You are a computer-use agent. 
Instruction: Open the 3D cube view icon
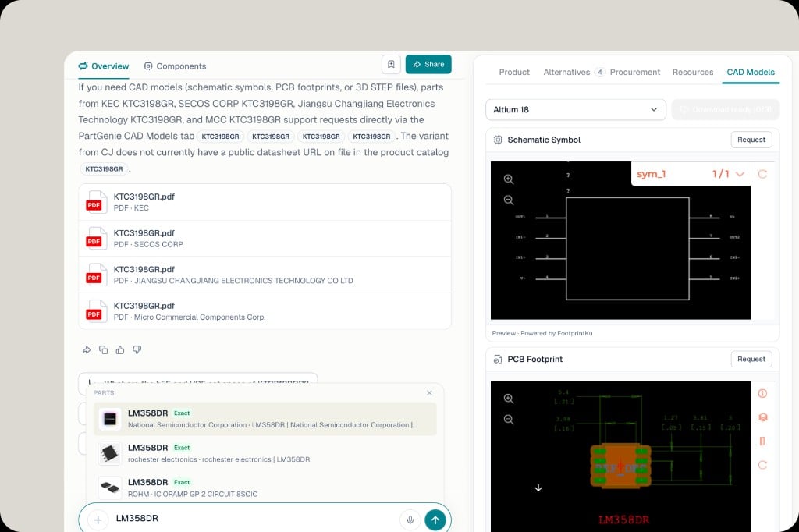pyautogui.click(x=762, y=417)
